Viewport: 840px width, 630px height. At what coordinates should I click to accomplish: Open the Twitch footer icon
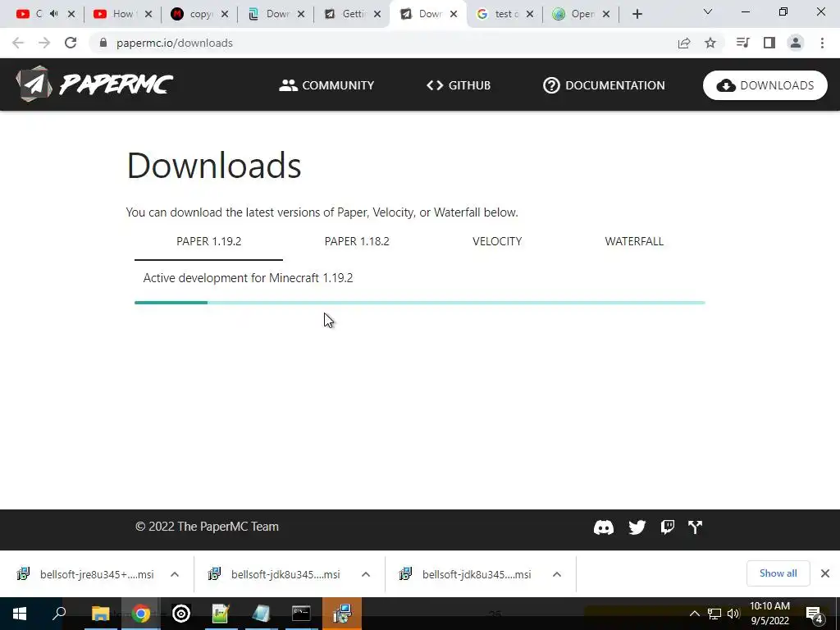coord(668,527)
